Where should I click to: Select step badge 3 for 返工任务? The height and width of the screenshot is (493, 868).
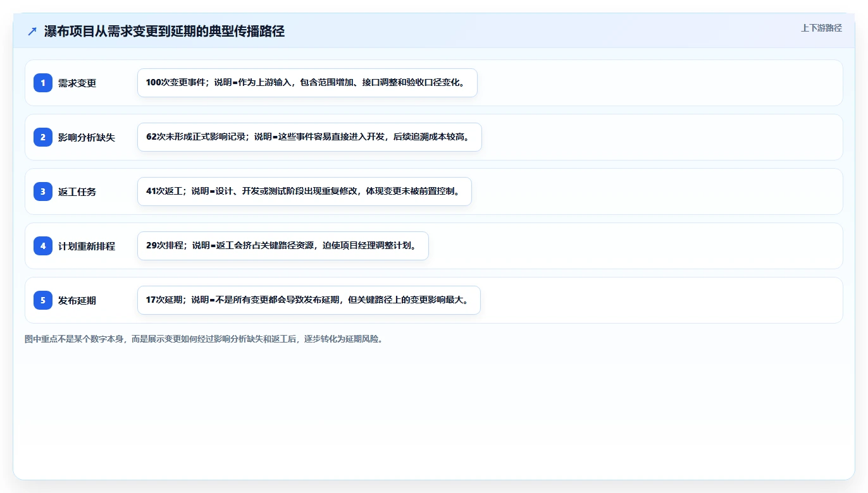(43, 192)
